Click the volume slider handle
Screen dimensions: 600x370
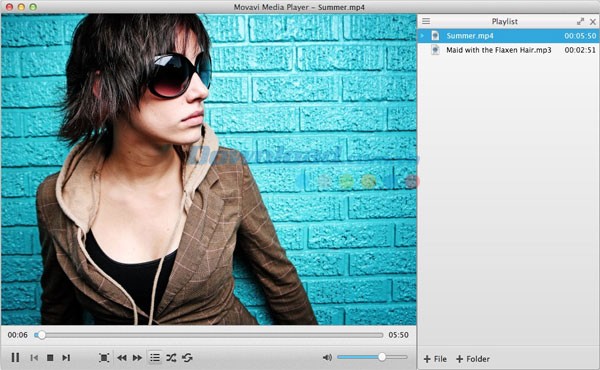tap(382, 357)
